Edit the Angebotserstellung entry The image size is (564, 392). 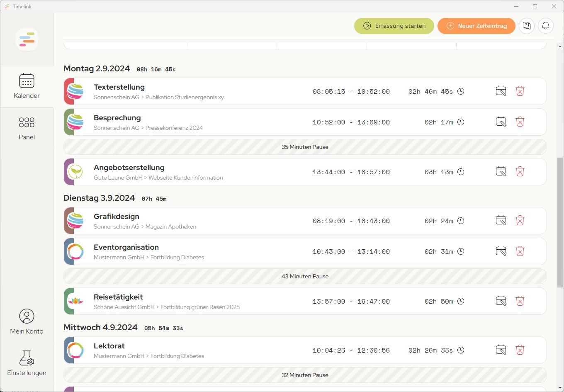tap(501, 172)
